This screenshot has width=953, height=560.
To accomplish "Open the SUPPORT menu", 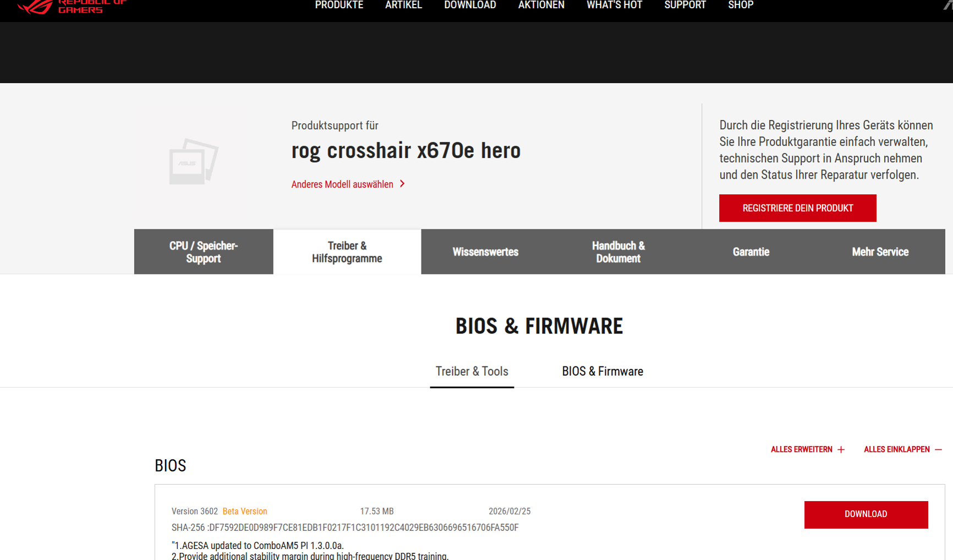I will coord(685,5).
